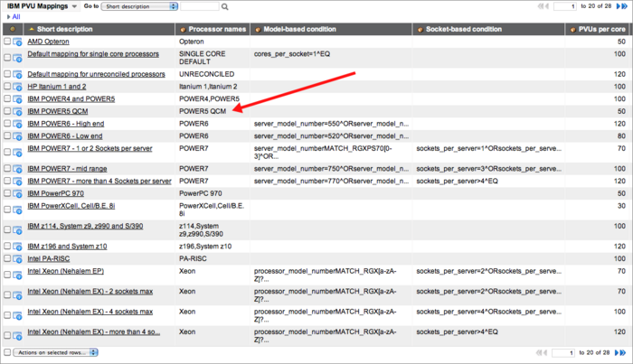Open the IBM PVU Mappings title menu

click(42, 6)
